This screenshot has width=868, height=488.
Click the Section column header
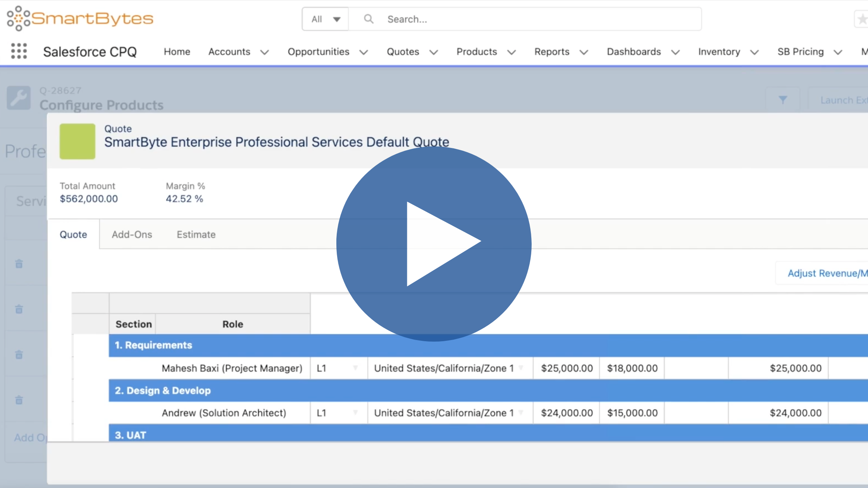point(133,324)
